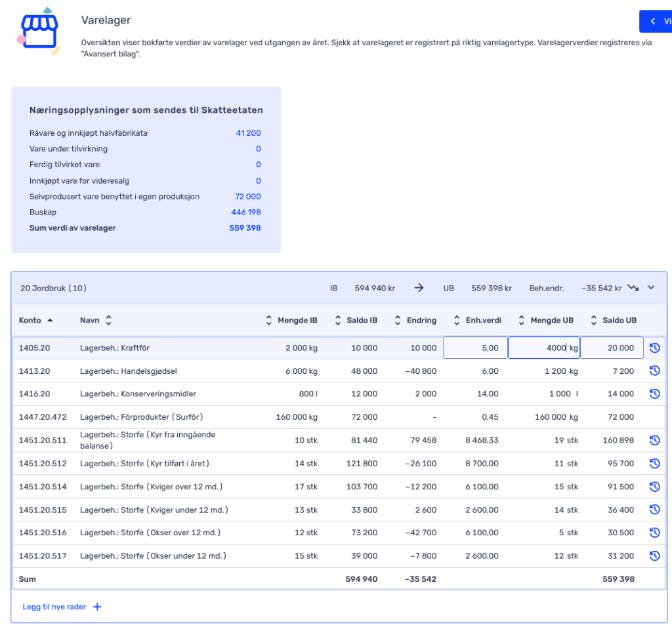672x627 pixels.
Task: Click Saldo UB 160 898 cell
Action: click(x=618, y=440)
